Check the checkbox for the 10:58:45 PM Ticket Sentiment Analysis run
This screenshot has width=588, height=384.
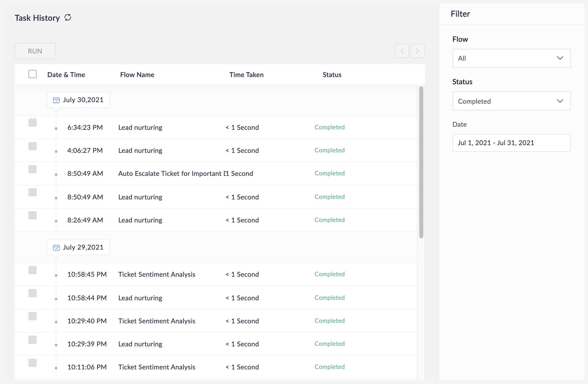click(x=33, y=270)
